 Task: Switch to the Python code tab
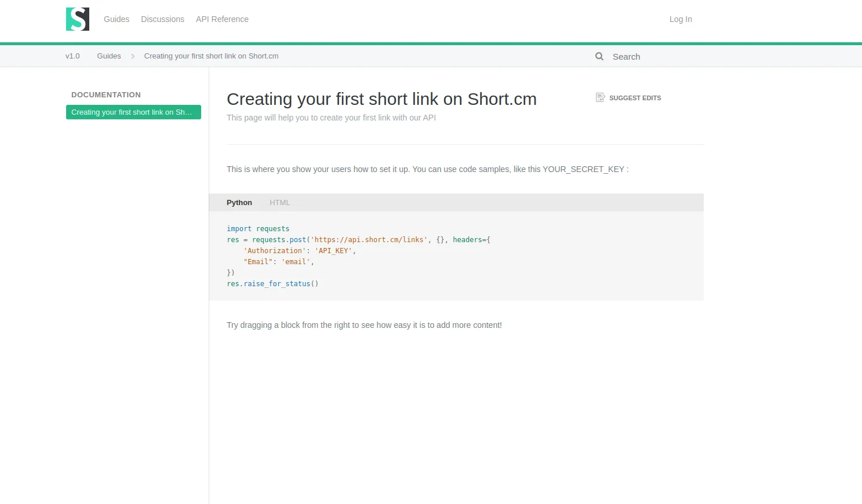pyautogui.click(x=239, y=202)
